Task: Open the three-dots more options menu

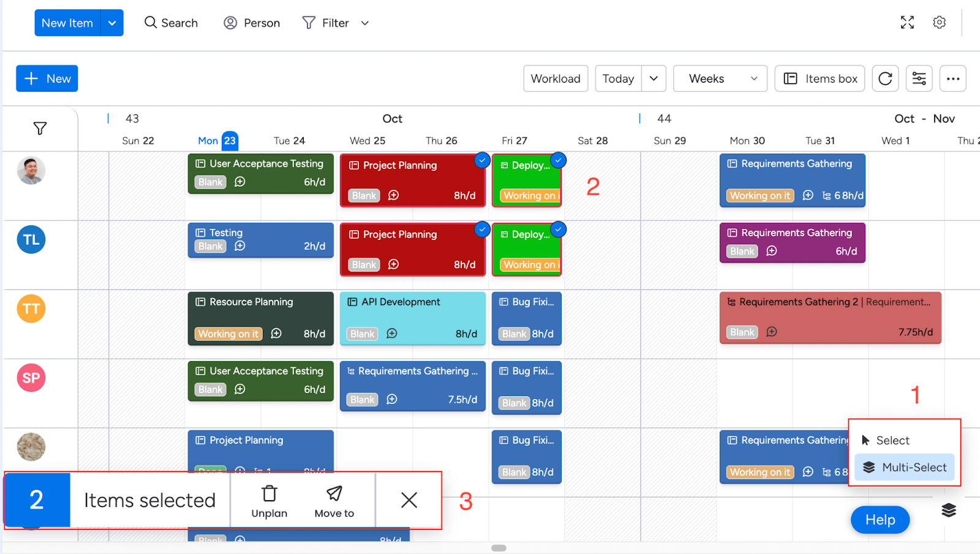Action: (x=952, y=78)
